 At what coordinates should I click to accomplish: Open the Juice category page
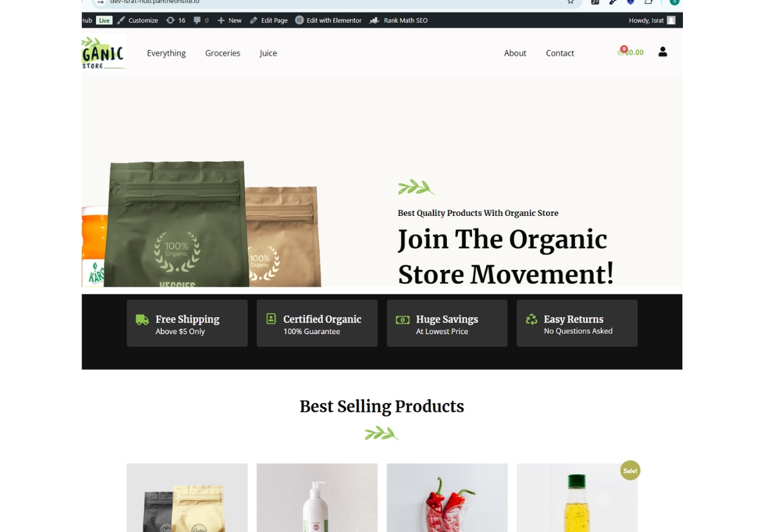tap(268, 53)
